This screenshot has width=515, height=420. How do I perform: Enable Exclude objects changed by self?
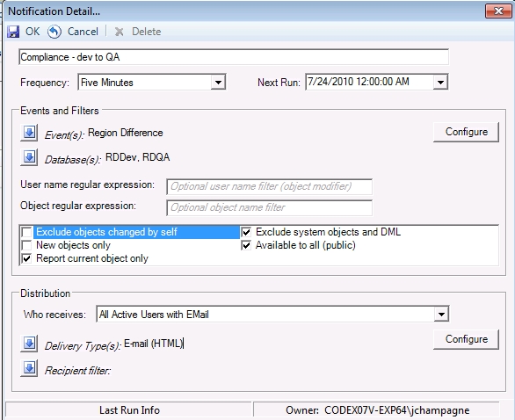[x=26, y=232]
